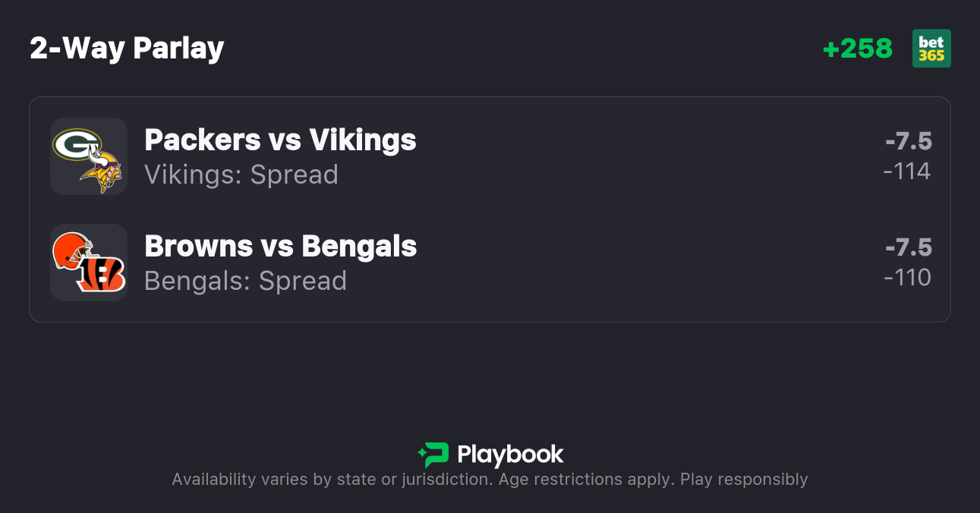
Task: Select the +258 parlay odds
Action: [857, 49]
